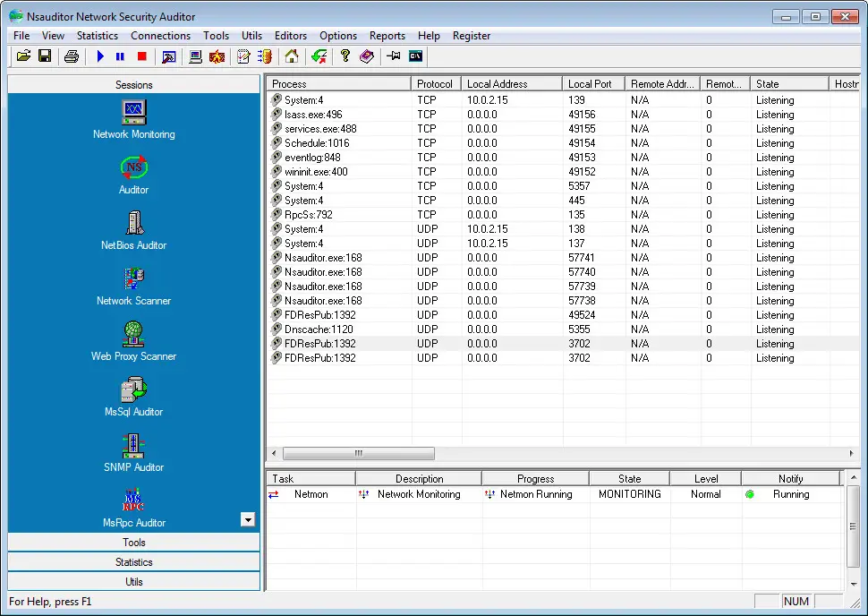Image resolution: width=868 pixels, height=616 pixels.
Task: Open the command prompt console icon
Action: click(x=415, y=56)
